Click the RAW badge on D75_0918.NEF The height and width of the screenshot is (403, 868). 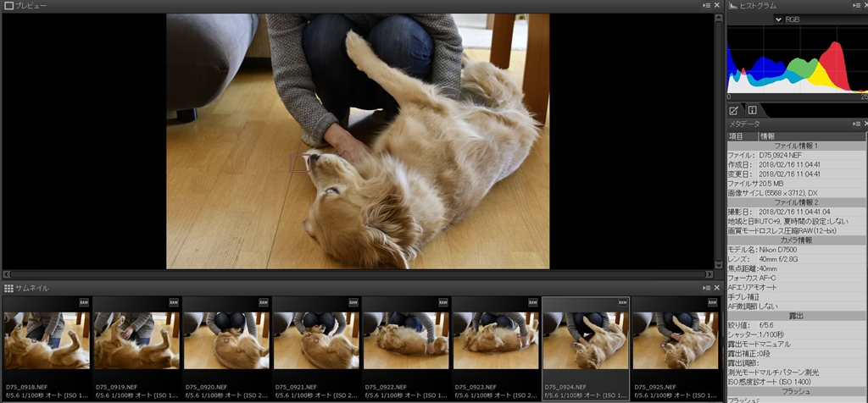pos(84,302)
